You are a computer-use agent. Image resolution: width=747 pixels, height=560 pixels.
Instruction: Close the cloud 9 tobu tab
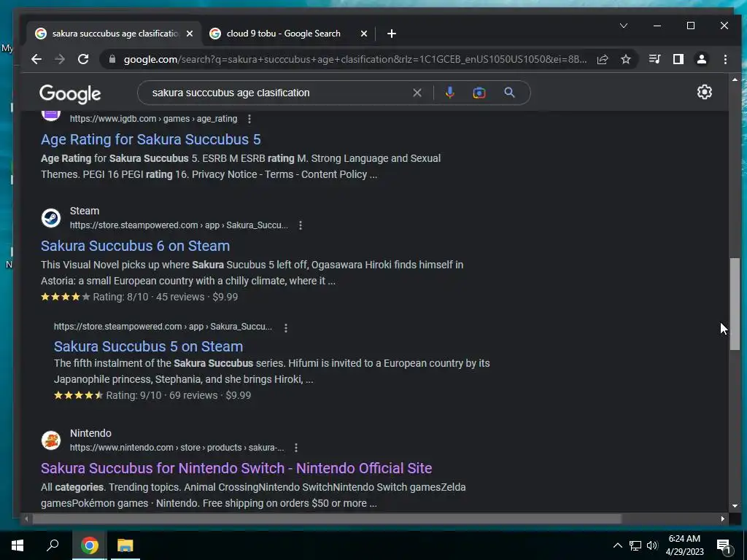click(364, 34)
